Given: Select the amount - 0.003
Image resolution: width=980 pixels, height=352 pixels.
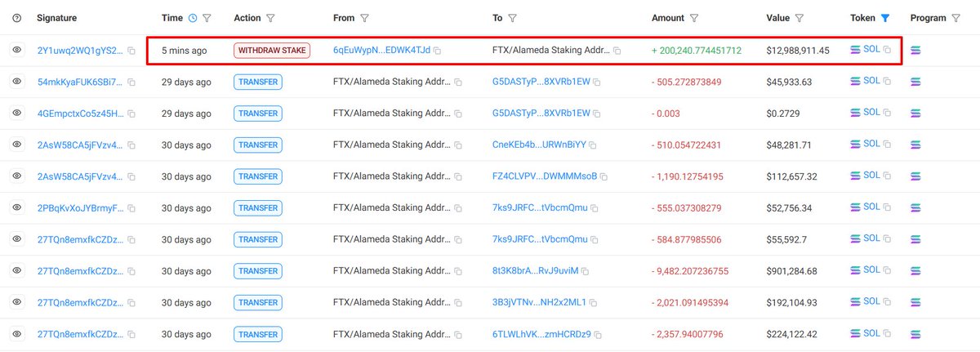Looking at the screenshot, I should (x=665, y=114).
